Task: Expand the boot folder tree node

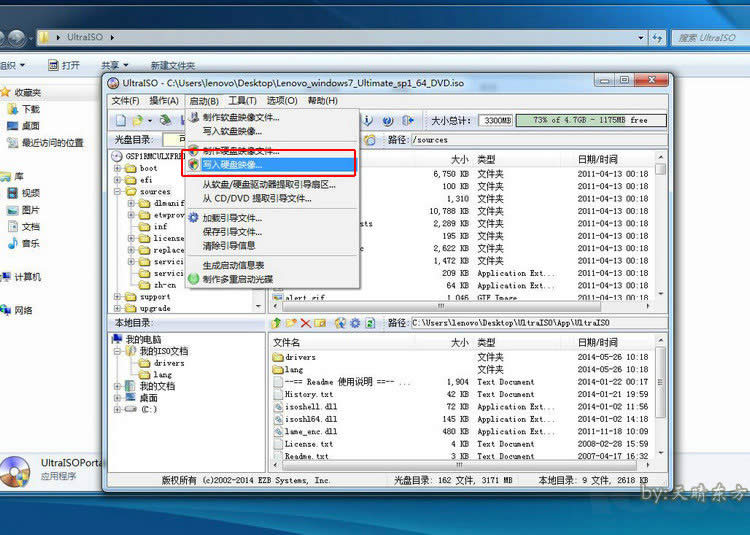Action: pos(119,168)
